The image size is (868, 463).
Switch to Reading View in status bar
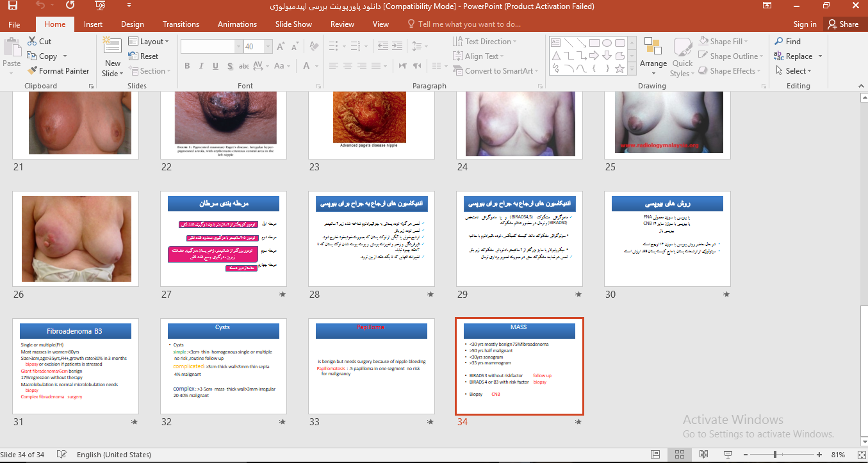pyautogui.click(x=703, y=455)
